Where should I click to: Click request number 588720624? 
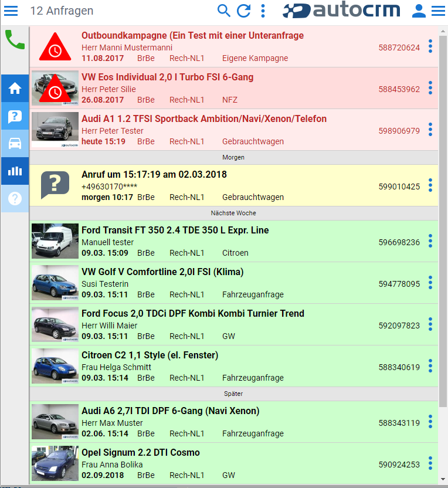pyautogui.click(x=399, y=48)
